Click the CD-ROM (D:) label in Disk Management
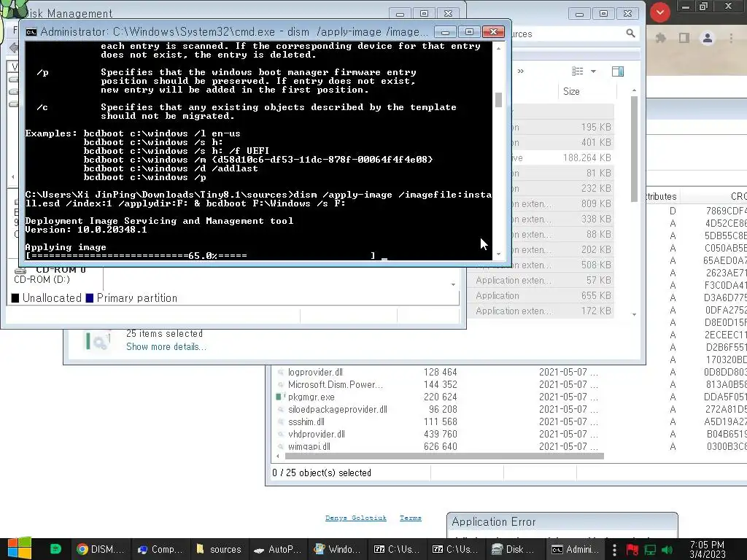The width and height of the screenshot is (747, 560). [42, 279]
